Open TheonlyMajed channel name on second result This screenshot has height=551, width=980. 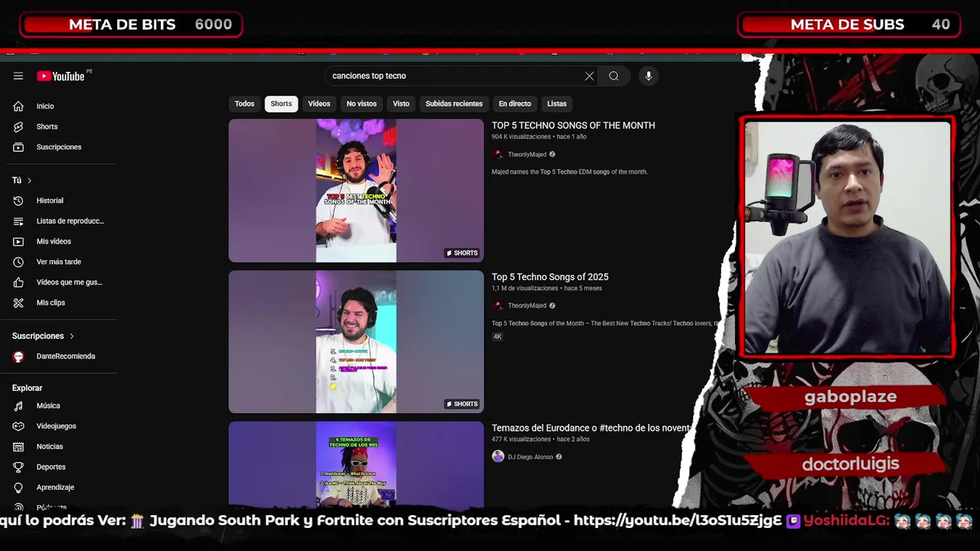point(527,305)
